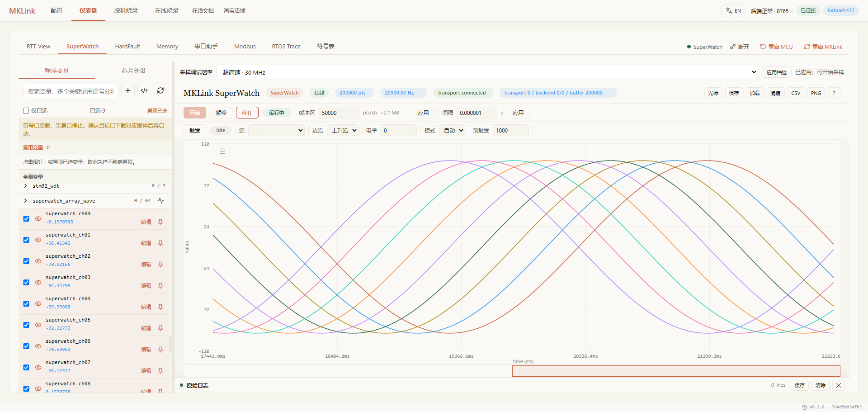Click the 应用档位 button

(777, 72)
